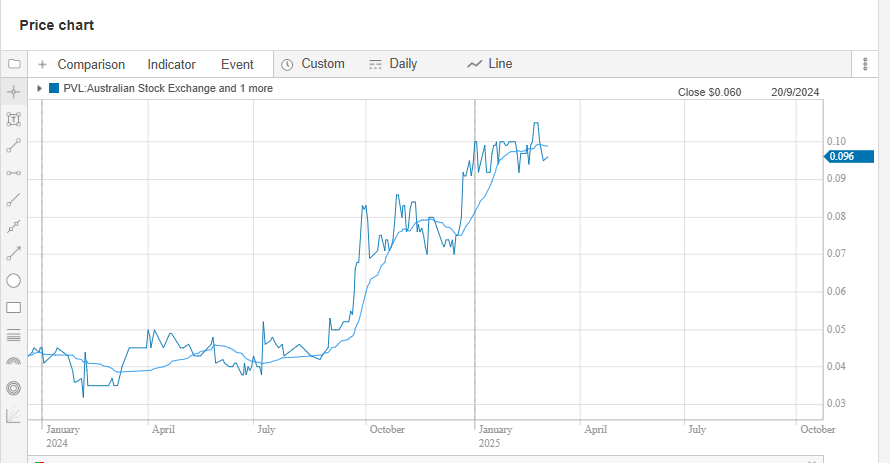Image resolution: width=890 pixels, height=463 pixels.
Task: Select the rectangle shape tool
Action: click(14, 308)
